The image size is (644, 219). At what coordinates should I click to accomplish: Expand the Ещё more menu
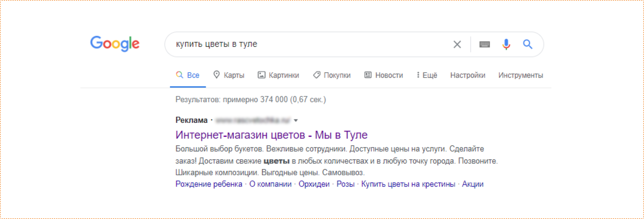click(x=427, y=75)
